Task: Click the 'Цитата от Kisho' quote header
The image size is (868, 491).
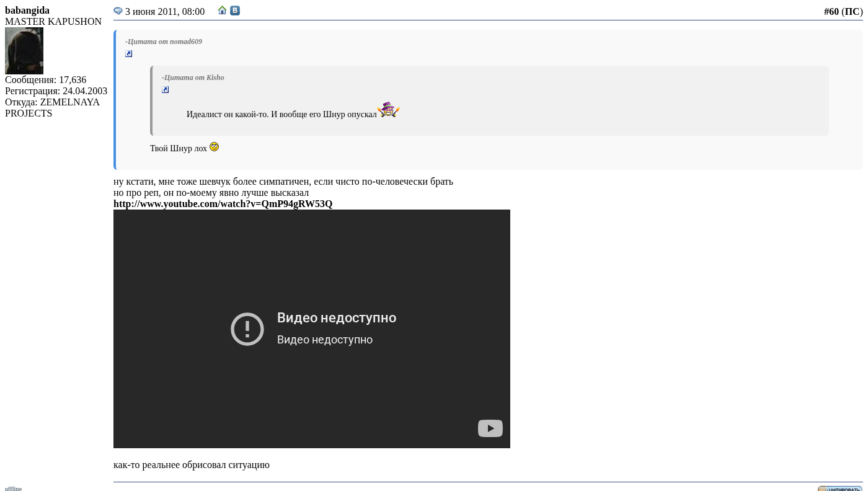Action: click(193, 77)
